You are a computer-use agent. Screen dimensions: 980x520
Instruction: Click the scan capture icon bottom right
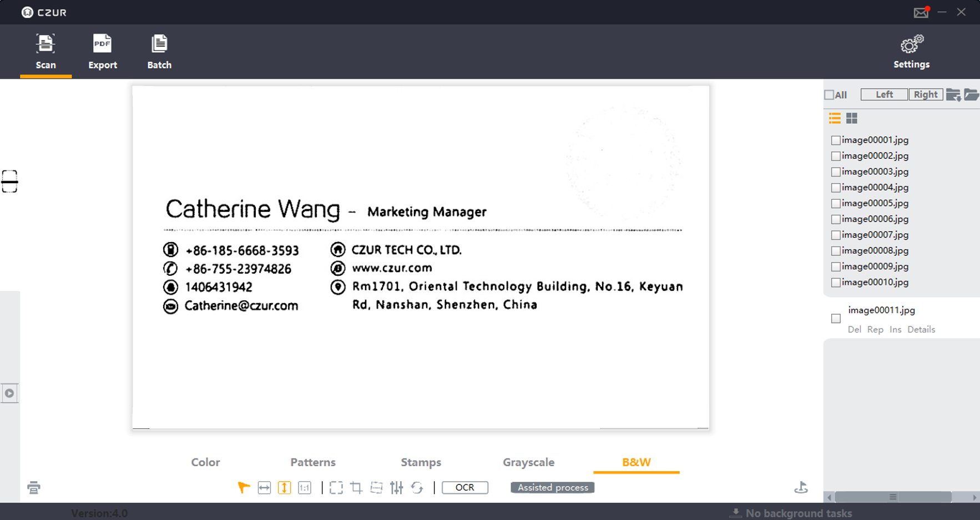(x=801, y=488)
